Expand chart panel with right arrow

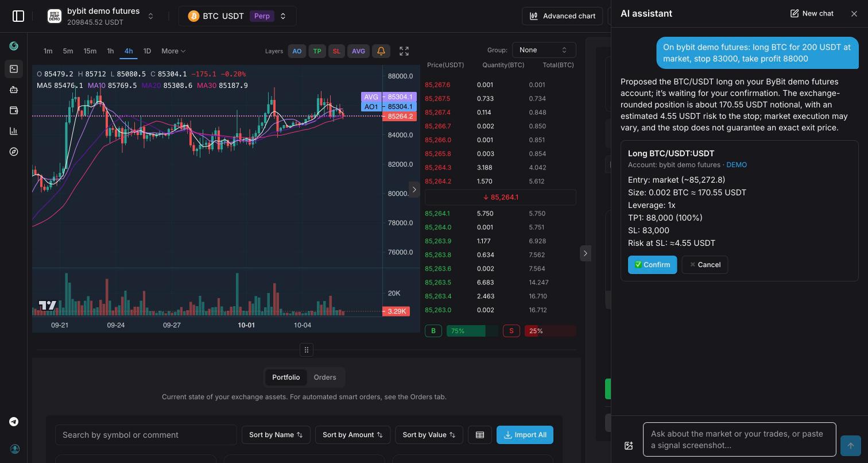414,190
